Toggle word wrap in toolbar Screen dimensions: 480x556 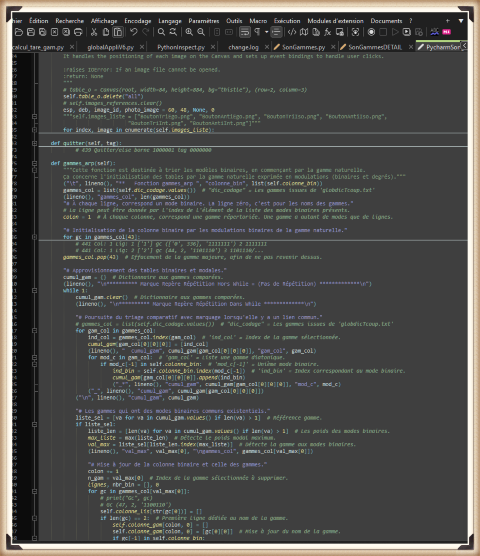click(x=245, y=32)
